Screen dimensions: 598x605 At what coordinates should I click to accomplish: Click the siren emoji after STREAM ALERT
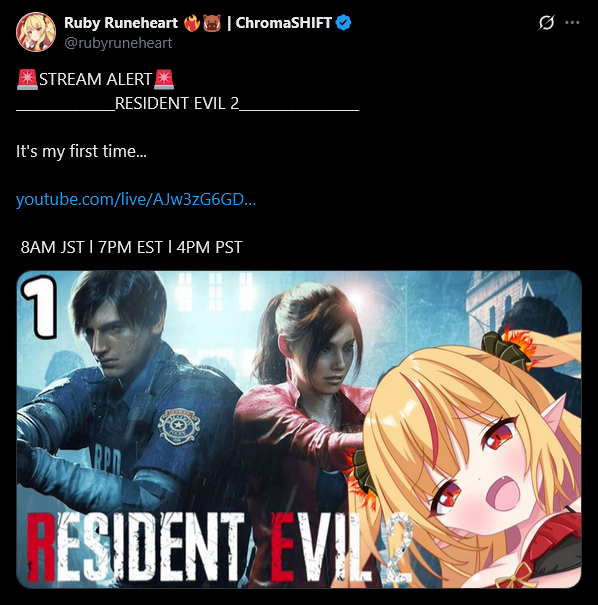coord(164,79)
